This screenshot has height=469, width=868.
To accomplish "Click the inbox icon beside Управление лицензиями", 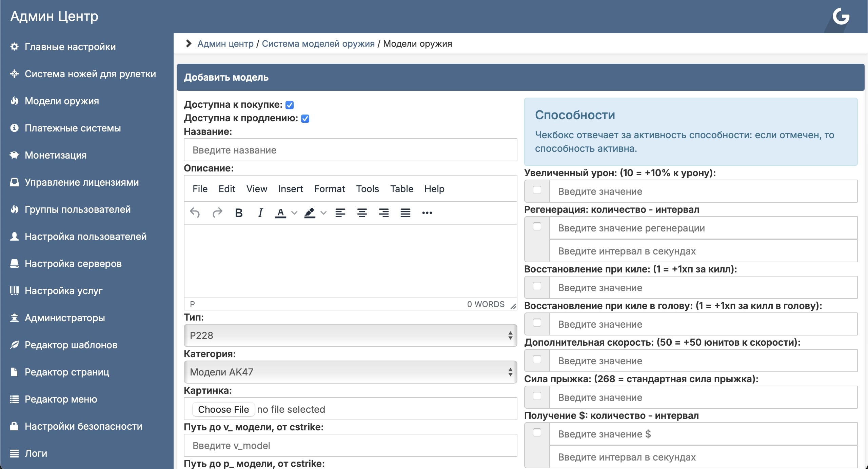I will point(14,182).
